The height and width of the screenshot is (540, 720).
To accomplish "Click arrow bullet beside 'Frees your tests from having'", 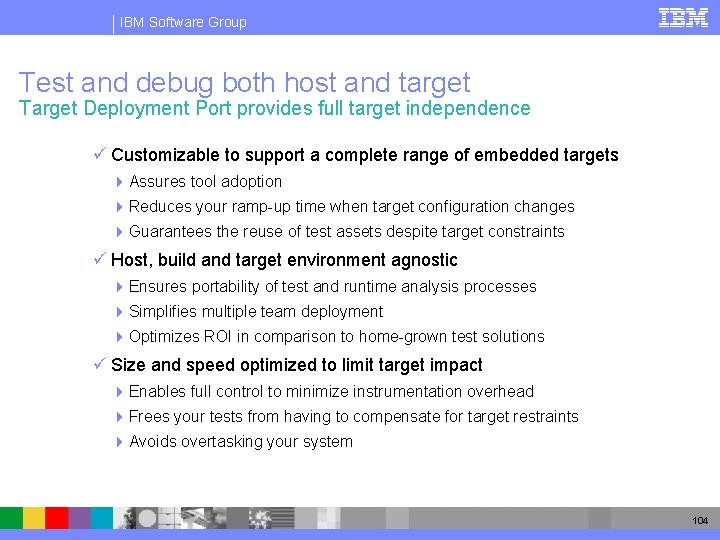I will point(119,417).
